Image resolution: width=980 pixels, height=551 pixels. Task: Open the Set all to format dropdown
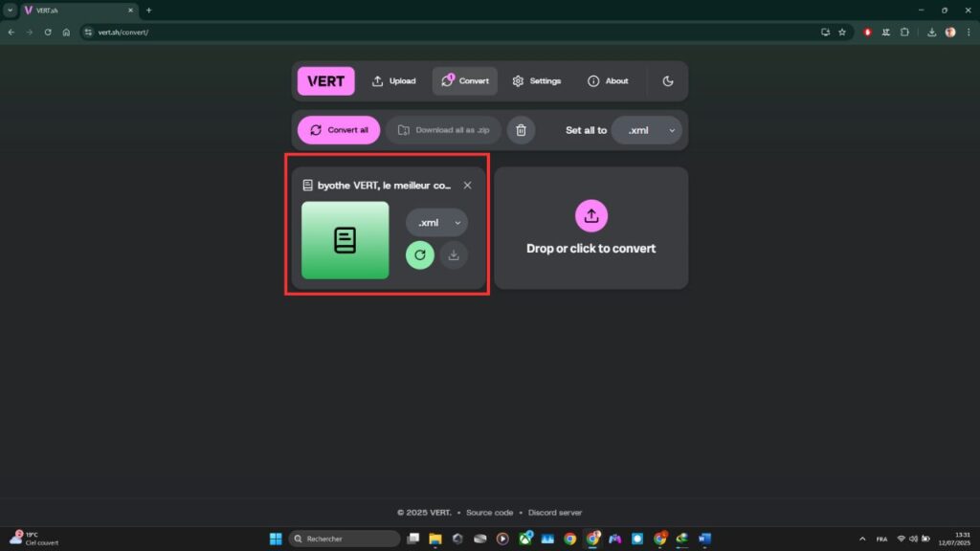(x=646, y=130)
